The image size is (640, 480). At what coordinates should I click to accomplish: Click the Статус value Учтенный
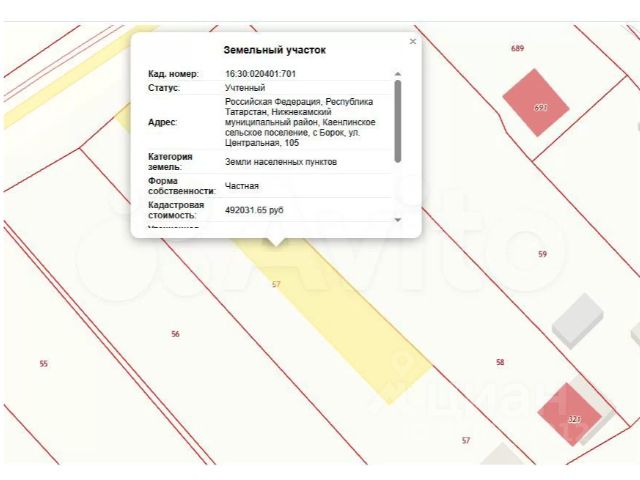[245, 88]
